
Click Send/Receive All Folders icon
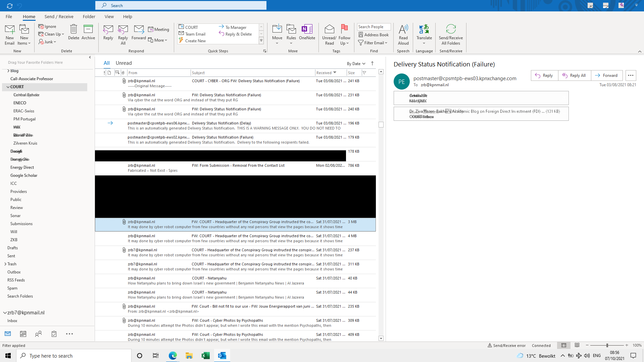click(x=451, y=29)
